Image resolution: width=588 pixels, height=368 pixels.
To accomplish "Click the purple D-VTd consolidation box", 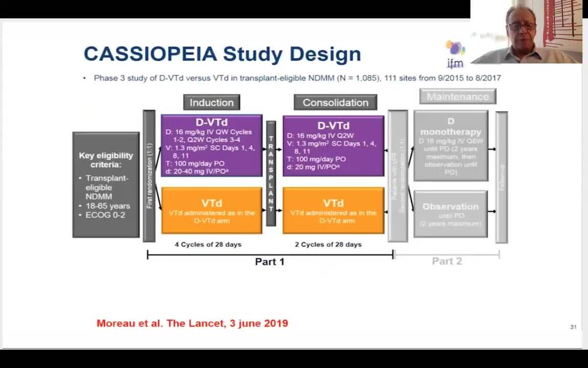I will (333, 146).
